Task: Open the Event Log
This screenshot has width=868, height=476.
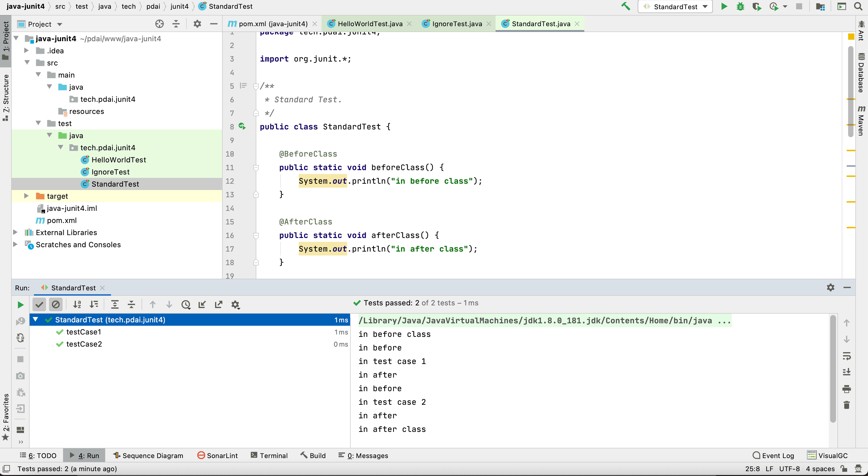Action: click(x=773, y=455)
